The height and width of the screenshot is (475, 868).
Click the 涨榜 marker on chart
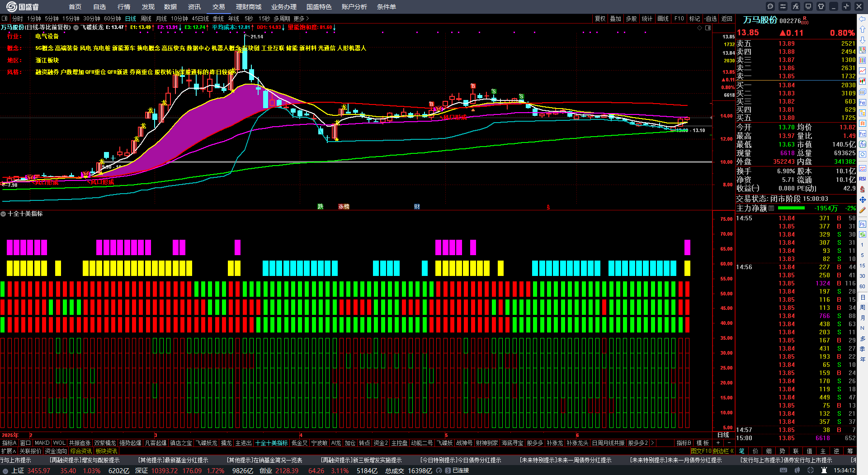[x=344, y=206]
